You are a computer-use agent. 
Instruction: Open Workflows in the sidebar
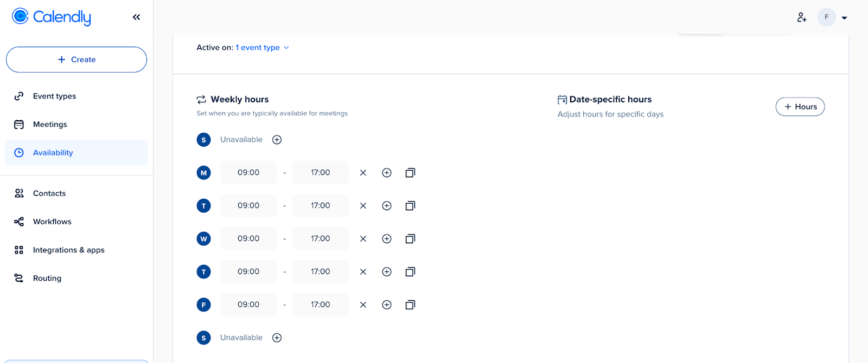[x=76, y=222]
